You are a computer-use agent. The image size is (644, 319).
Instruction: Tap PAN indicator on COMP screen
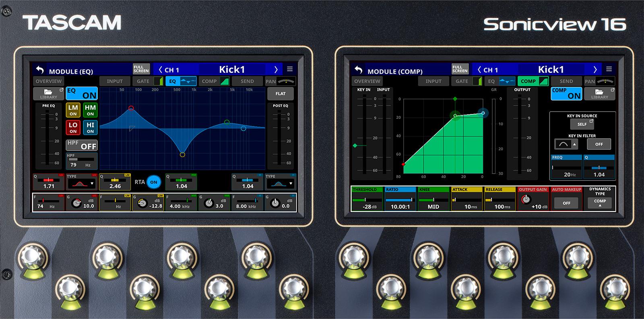pyautogui.click(x=600, y=81)
